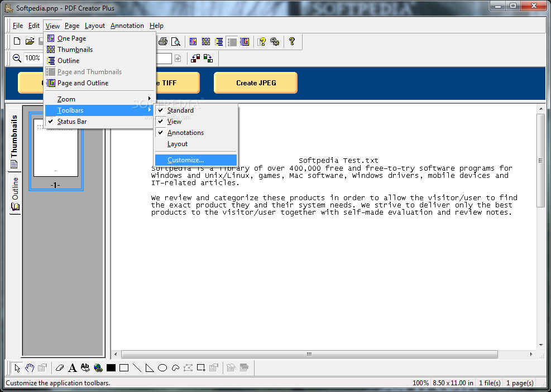Open the Annotation menu
Screen dimensions: 551x392
coord(127,26)
